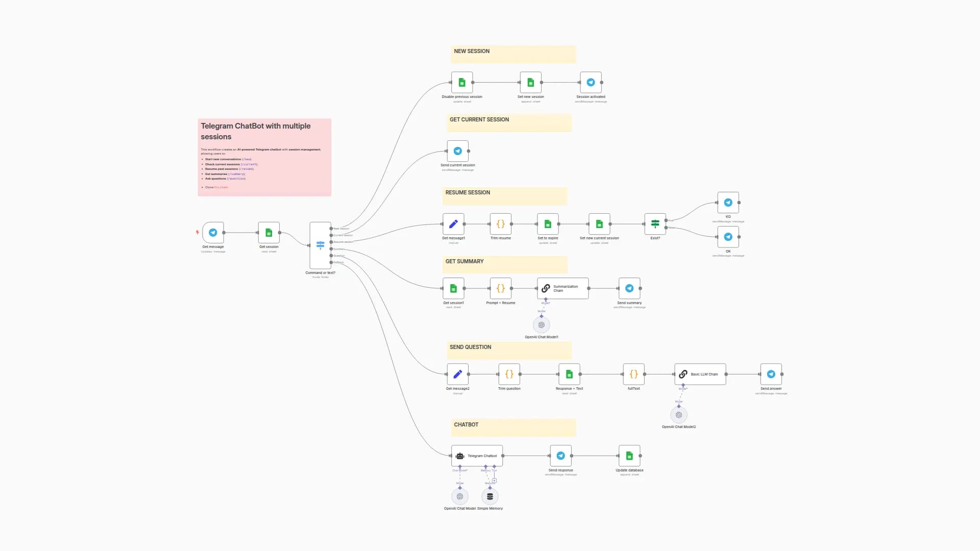Click the 'Question' switch output connector
The width and height of the screenshot is (980, 551).
331,256
